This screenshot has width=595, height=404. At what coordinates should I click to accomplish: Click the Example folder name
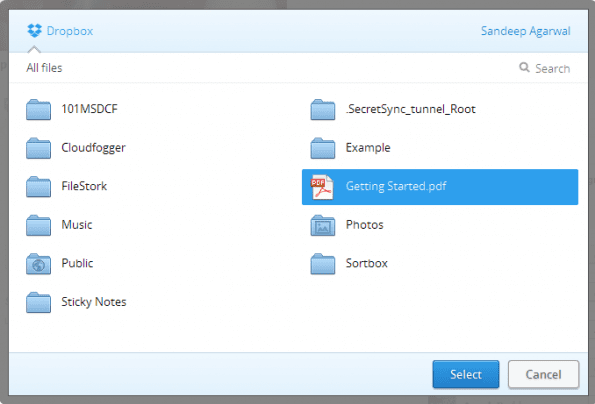click(x=368, y=148)
